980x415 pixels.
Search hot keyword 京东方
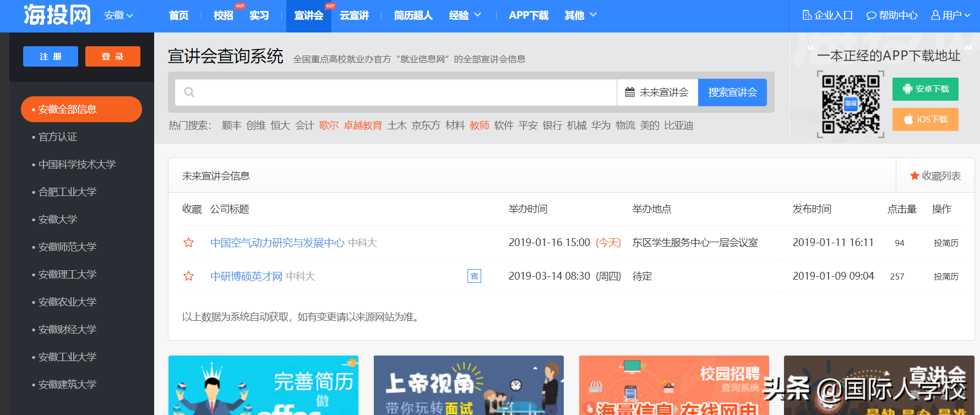[426, 125]
